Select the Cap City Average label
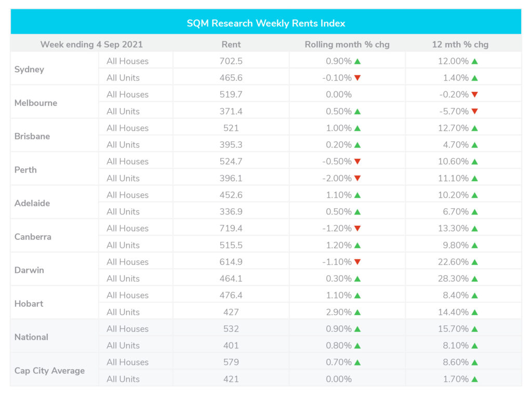Image resolution: width=532 pixels, height=395 pixels. click(49, 371)
